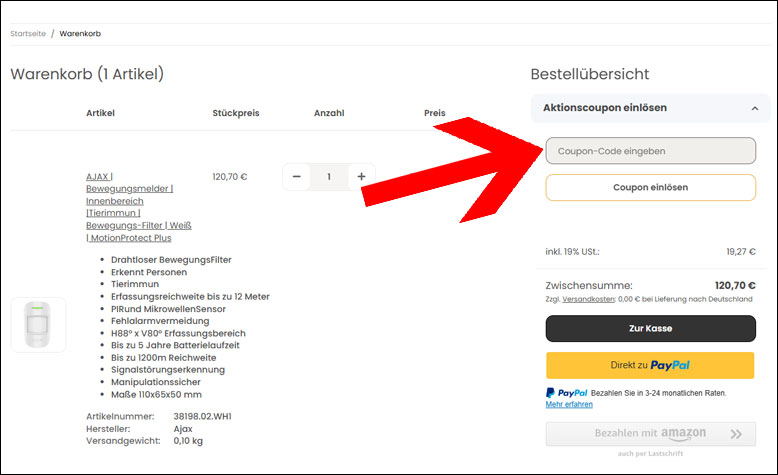Viewport: 778px width, 475px height.
Task: Click the bullet 'Erkennt Personen'
Action: click(149, 272)
